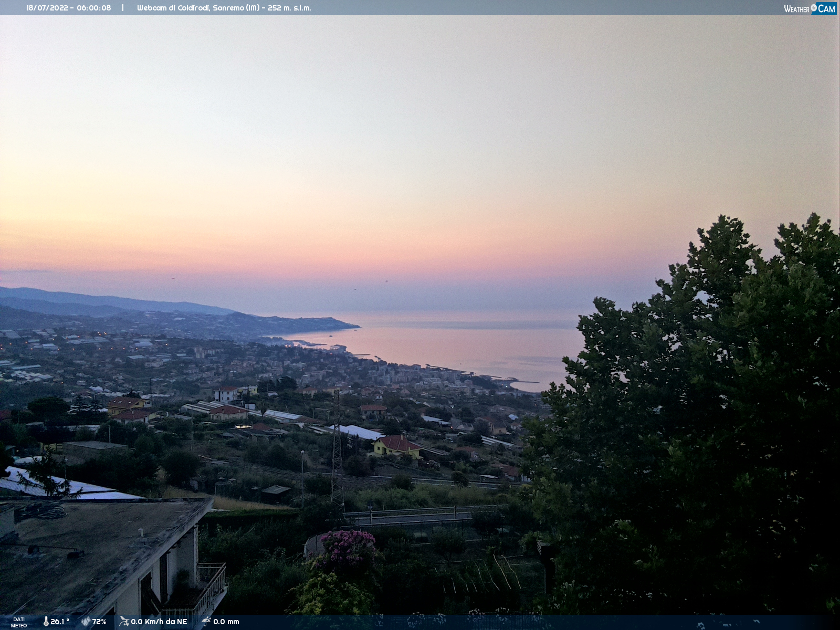This screenshot has height=630, width=840.
Task: Click the thermometer temperature icon
Action: pyautogui.click(x=46, y=622)
